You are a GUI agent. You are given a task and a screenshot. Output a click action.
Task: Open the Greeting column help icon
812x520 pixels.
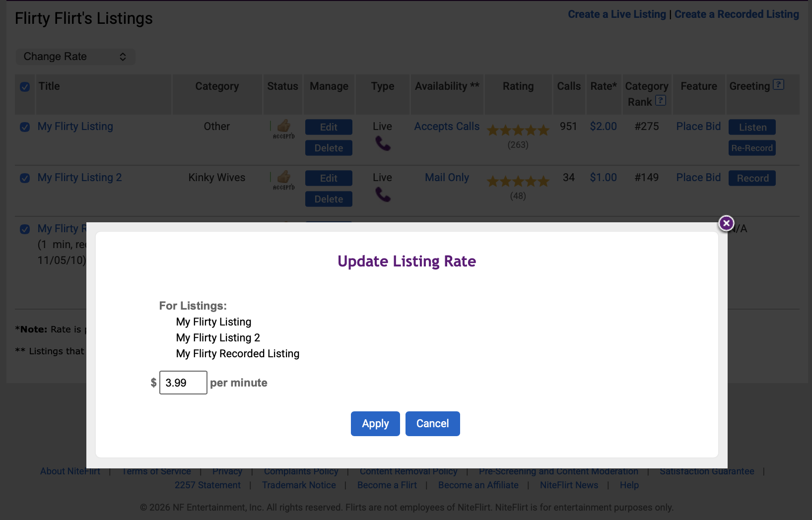tap(779, 85)
